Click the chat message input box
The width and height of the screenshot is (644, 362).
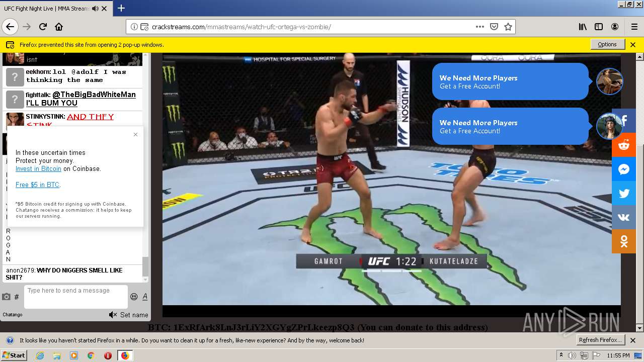(76, 297)
